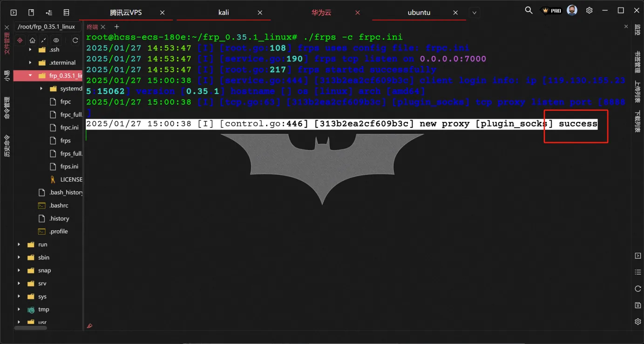
Task: Click the red locate-current-directory target icon
Action: (20, 40)
